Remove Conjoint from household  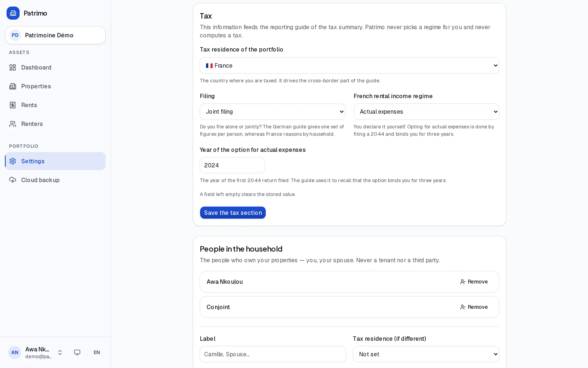point(474,307)
